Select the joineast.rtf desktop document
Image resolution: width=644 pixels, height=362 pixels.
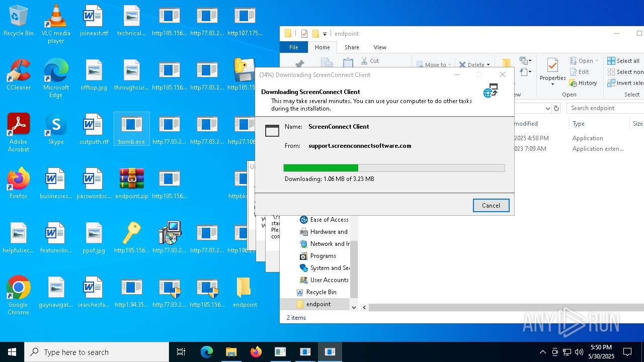94,21
